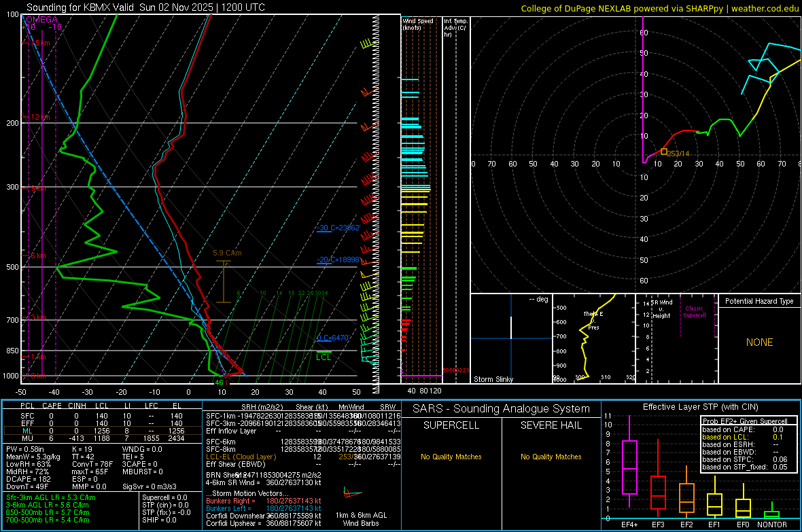
Task: Click the '700-500mb LR = 5.4 C/km' line
Action: (48, 520)
